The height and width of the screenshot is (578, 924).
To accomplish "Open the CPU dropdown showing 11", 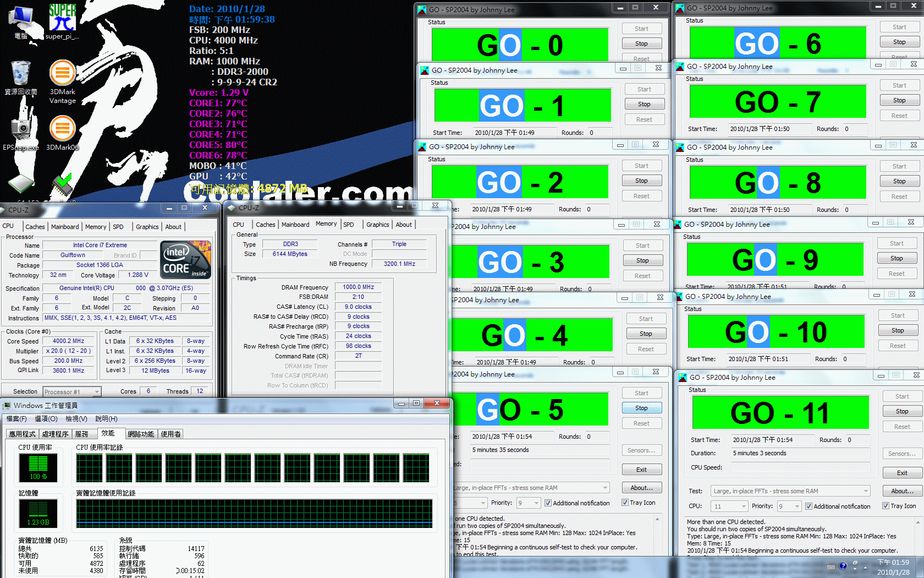I will [x=729, y=506].
